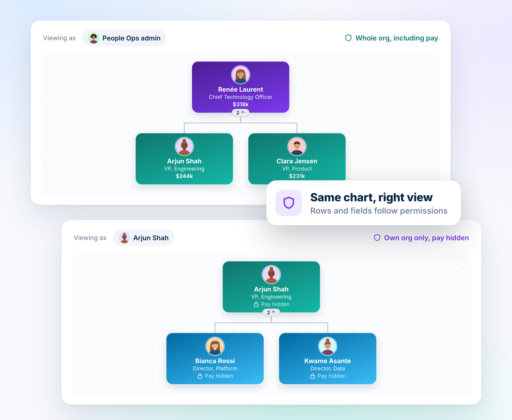The height and width of the screenshot is (420, 512).
Task: Click 'Viewing as' label in the upper panel
Action: pos(59,38)
